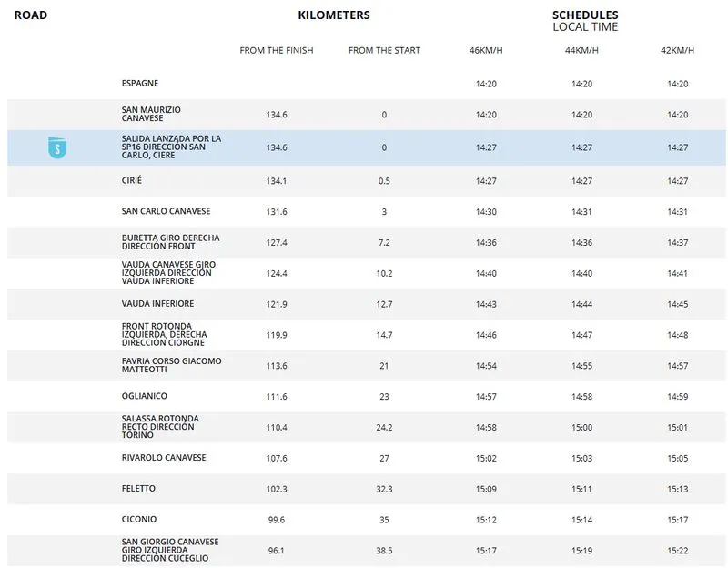Click the SCHEDULES heading
Screen dimensions: 728x568
(x=585, y=15)
